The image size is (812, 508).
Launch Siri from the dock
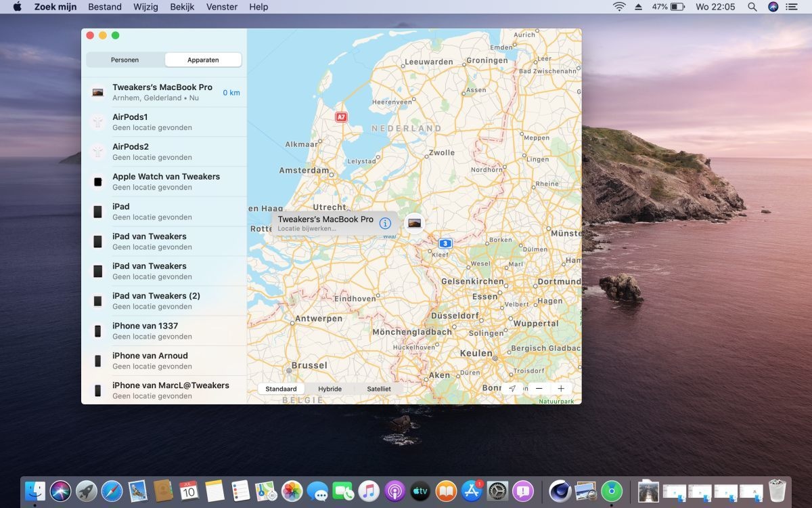[61, 491]
